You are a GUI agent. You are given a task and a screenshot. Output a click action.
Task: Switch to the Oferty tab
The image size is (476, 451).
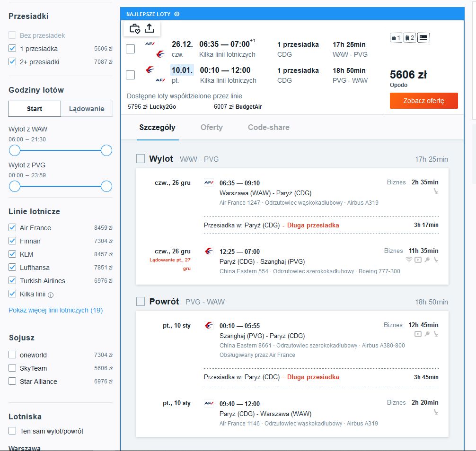coord(212,127)
